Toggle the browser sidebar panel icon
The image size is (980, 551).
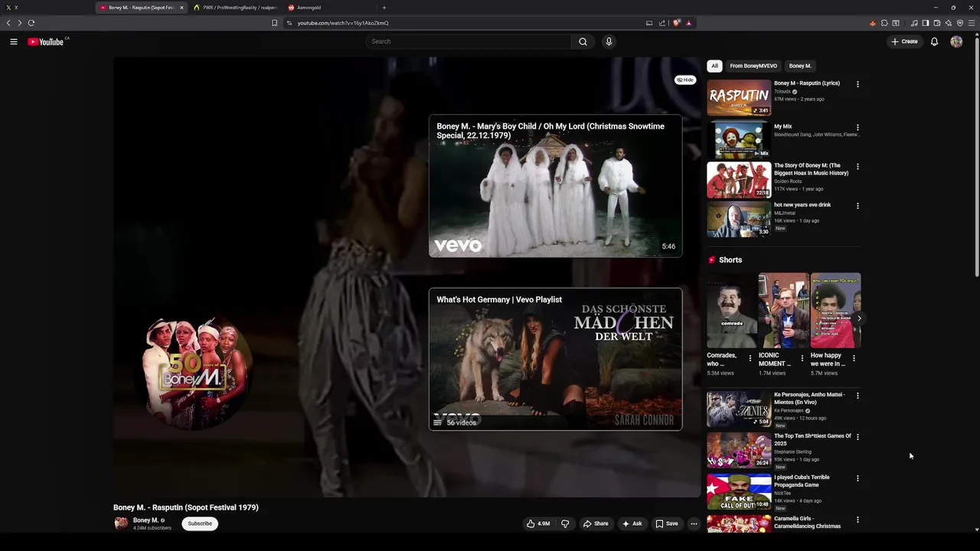coord(926,23)
